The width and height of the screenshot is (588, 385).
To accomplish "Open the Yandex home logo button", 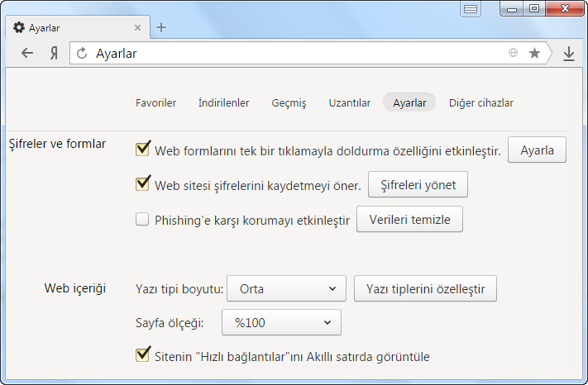I will 55,53.
